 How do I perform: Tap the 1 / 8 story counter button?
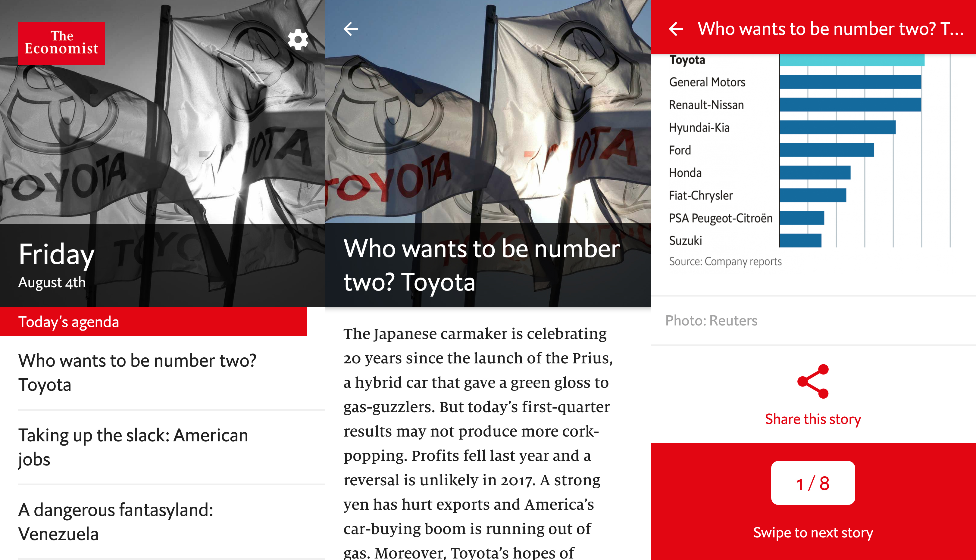click(x=813, y=483)
